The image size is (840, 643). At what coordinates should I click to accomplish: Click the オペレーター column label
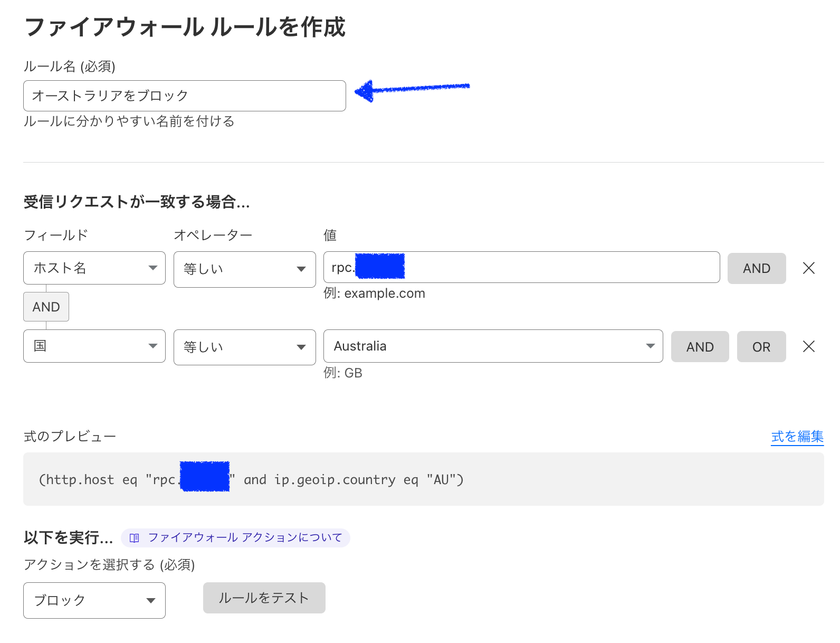click(213, 235)
